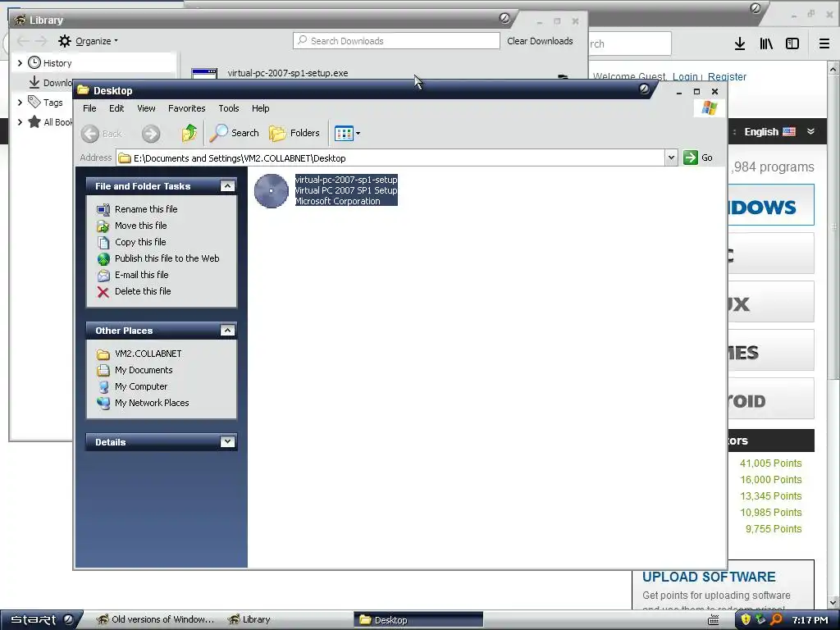Click the orange magnifier tray icon

click(x=776, y=620)
